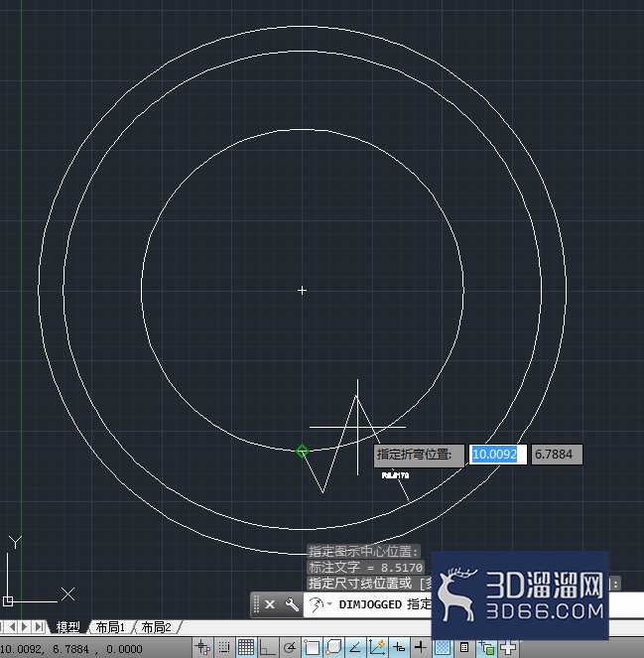
Task: Click dynamic input Y field 6.7884
Action: point(557,455)
